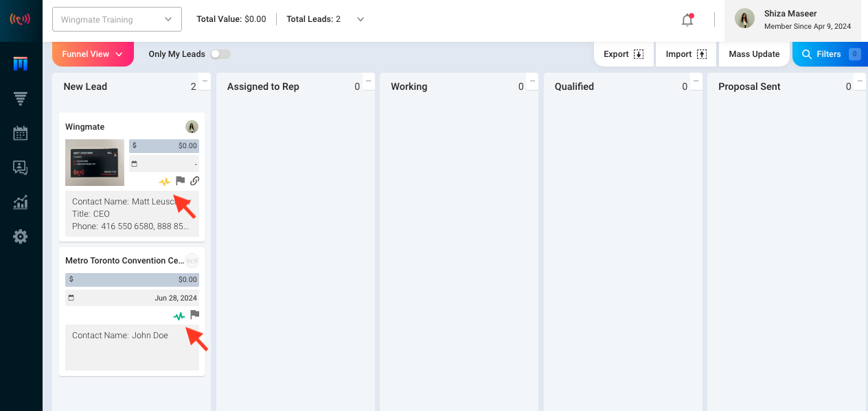Collapse the Working column
868x411 pixels.
tap(532, 81)
